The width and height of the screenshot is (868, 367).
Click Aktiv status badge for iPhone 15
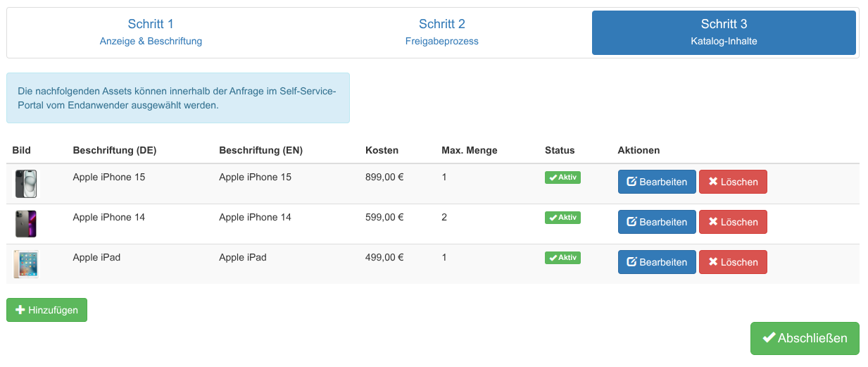[x=562, y=178]
